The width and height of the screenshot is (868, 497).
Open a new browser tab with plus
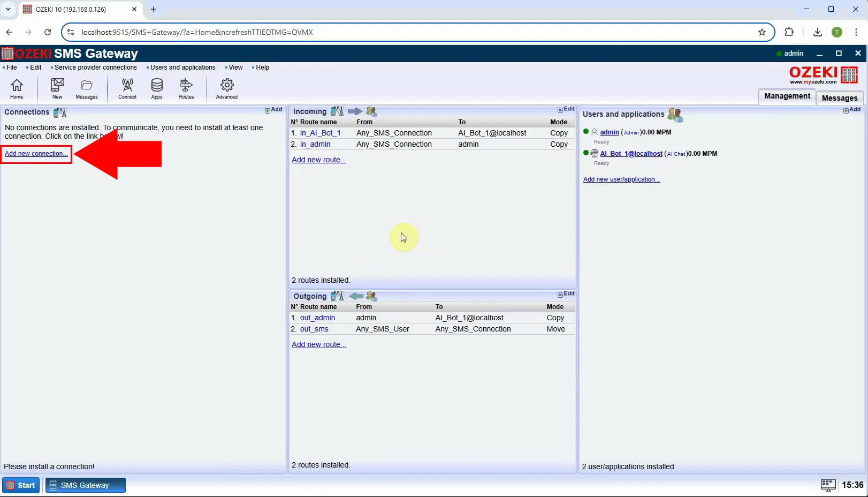pos(154,9)
